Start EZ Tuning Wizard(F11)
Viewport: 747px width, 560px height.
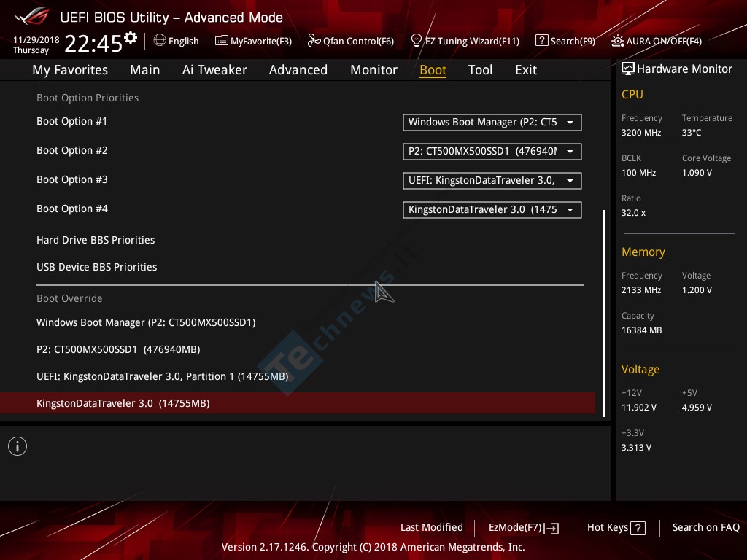472,42
